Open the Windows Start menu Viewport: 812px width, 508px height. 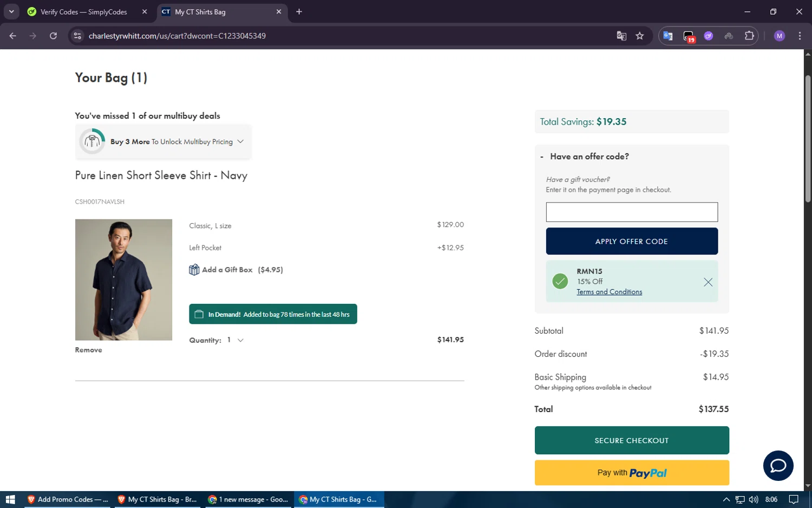tap(10, 499)
